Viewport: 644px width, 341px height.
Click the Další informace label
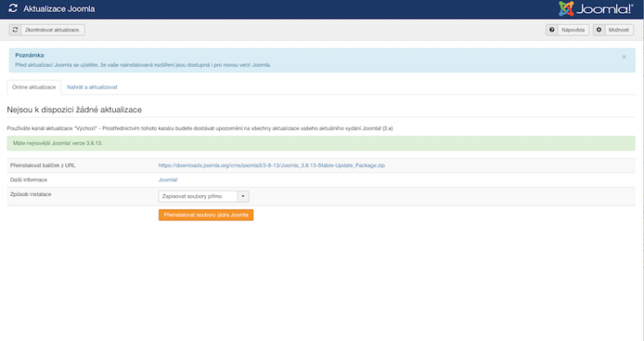(29, 180)
